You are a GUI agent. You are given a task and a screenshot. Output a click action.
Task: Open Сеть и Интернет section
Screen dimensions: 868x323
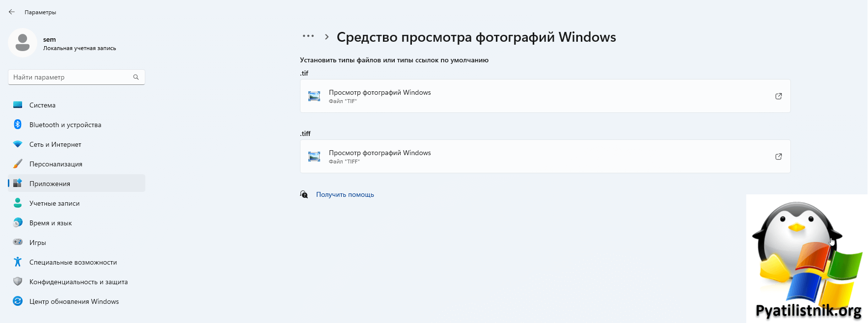pos(77,144)
